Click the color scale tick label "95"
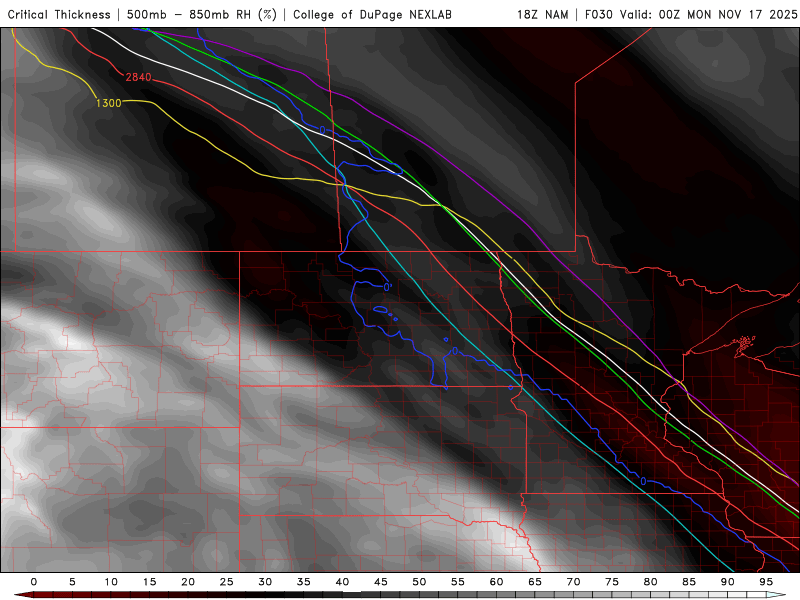The image size is (800, 600). pos(766,582)
